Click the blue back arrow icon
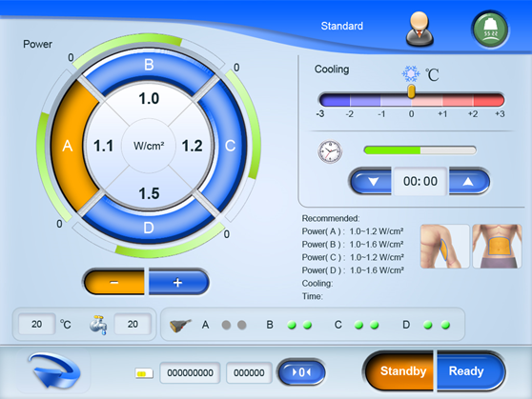Image resolution: width=532 pixels, height=399 pixels. (54, 369)
